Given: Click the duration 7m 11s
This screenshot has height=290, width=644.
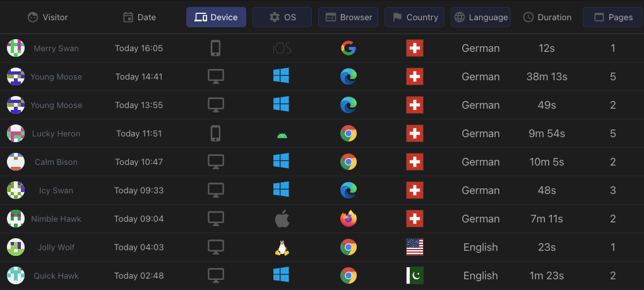Looking at the screenshot, I should click(547, 219).
